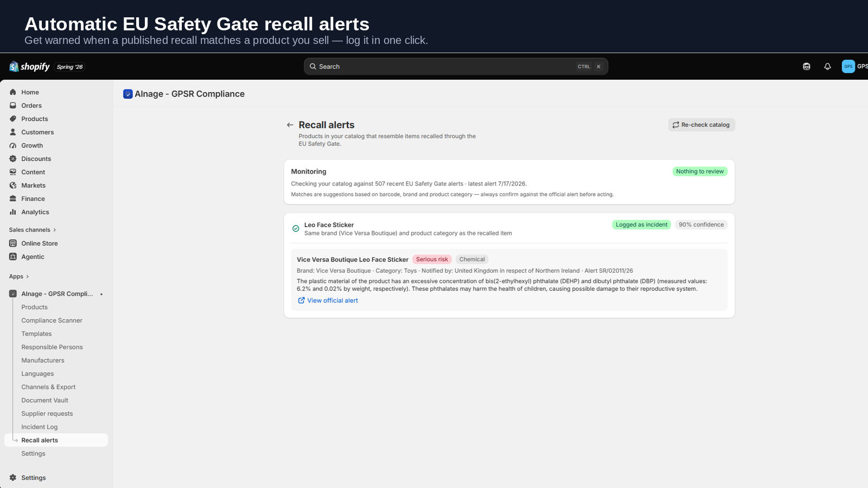This screenshot has width=868, height=488.
Task: Open Document Vault in the sidebar
Action: [x=45, y=400]
